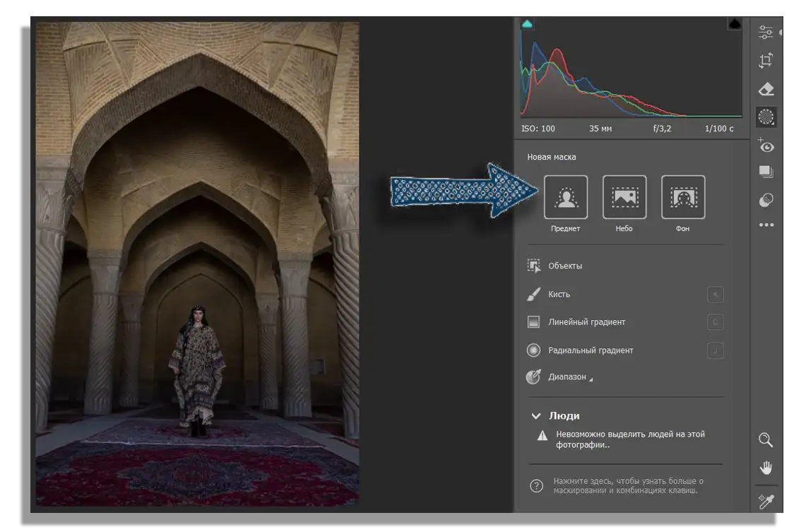Select the color sampler eyedropper tool
The width and height of the screenshot is (806, 532).
point(766,501)
